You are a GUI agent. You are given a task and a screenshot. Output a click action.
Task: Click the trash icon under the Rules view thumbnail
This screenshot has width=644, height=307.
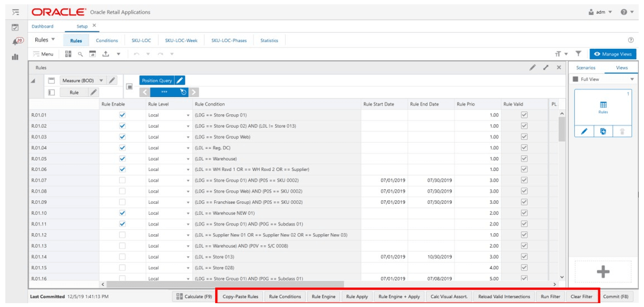[622, 131]
